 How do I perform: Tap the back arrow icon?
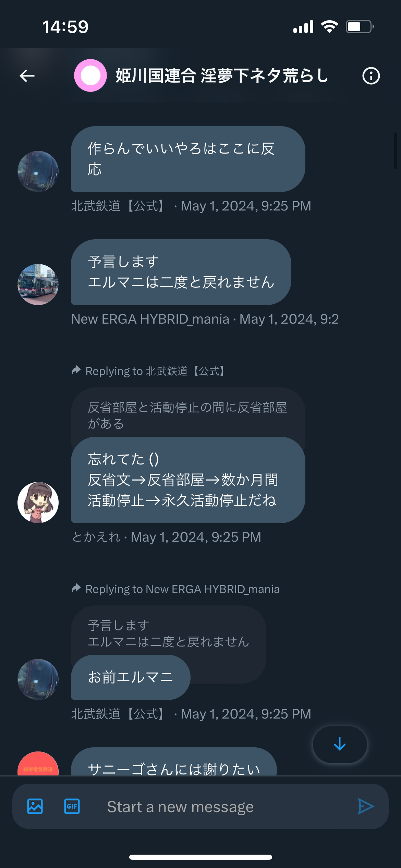27,76
